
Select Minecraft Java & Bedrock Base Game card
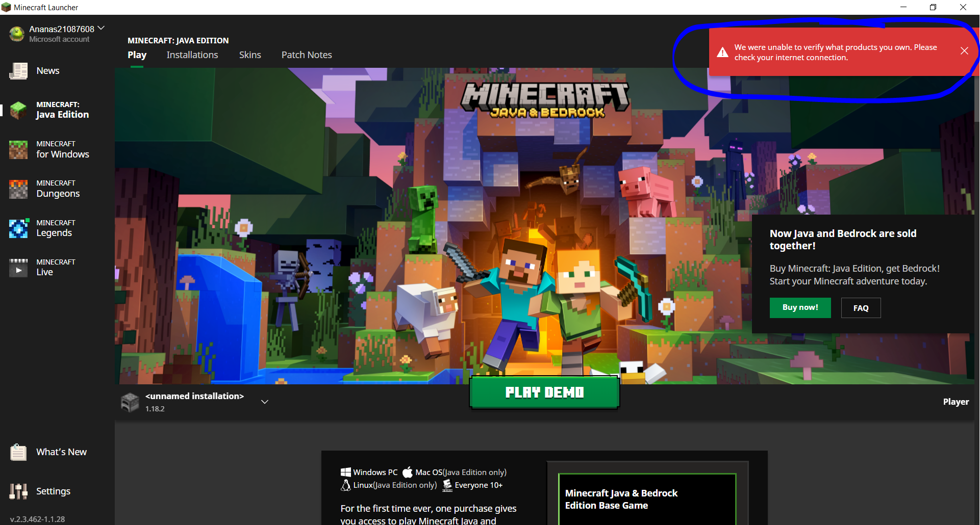(x=647, y=499)
